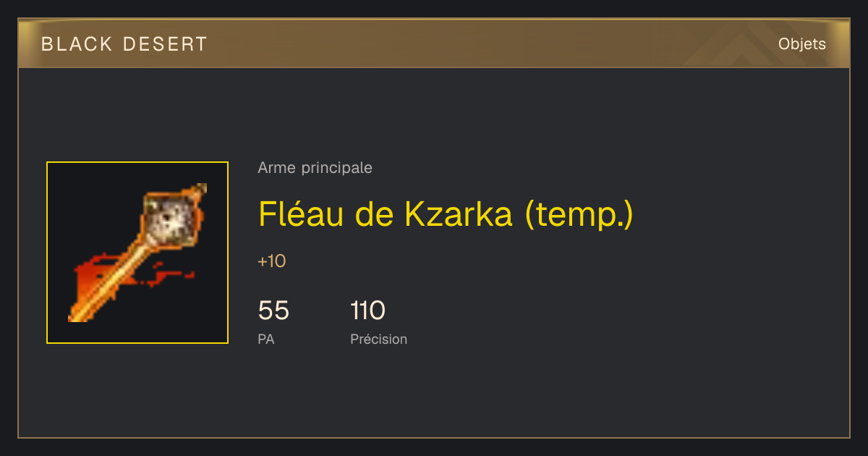Image resolution: width=868 pixels, height=456 pixels.
Task: Select the Fléau de Kzarka (temp.) item name
Action: point(446,214)
